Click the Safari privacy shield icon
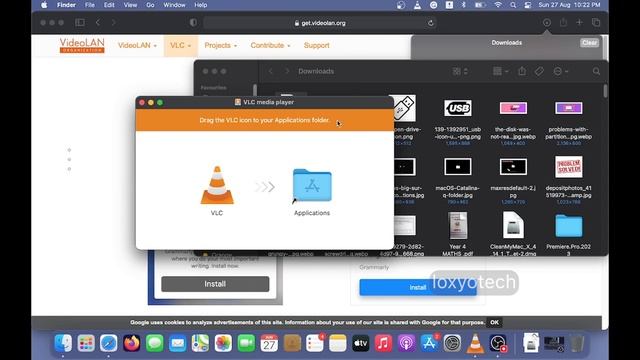This screenshot has height=360, width=640. [x=193, y=22]
